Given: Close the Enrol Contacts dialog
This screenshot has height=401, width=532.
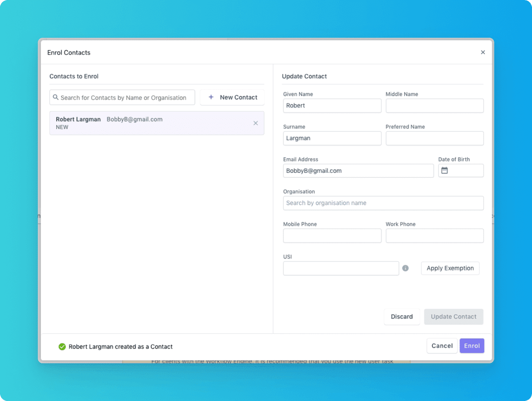Looking at the screenshot, I should point(483,52).
